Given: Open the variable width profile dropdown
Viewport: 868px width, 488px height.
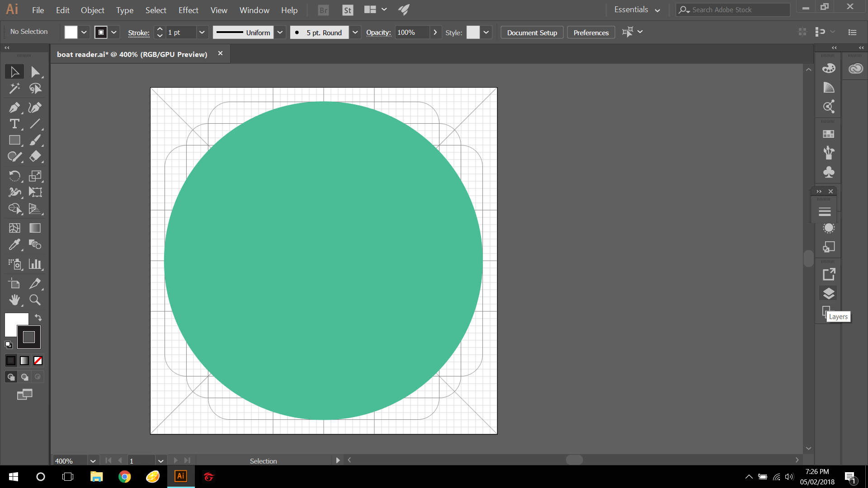Looking at the screenshot, I should (280, 32).
